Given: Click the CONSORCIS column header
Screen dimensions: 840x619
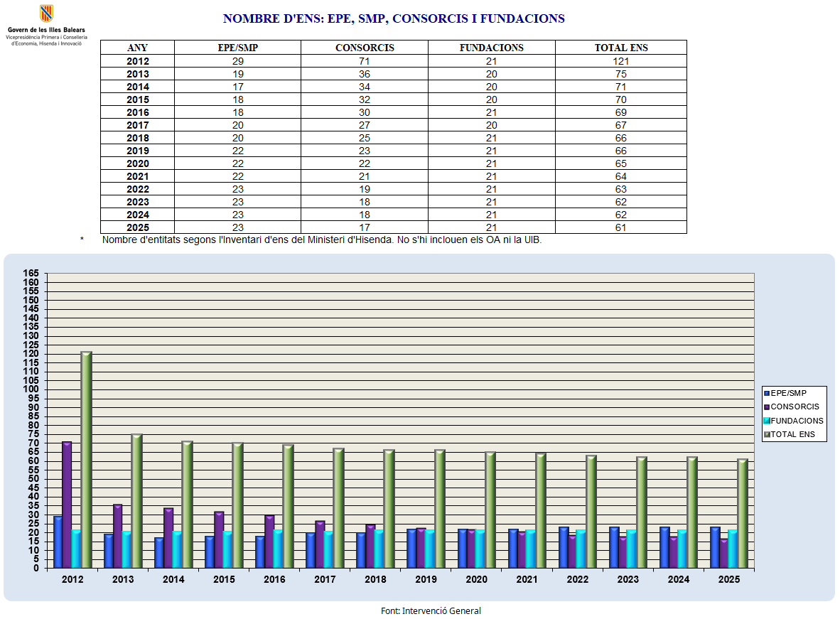Looking at the screenshot, I should [x=365, y=48].
